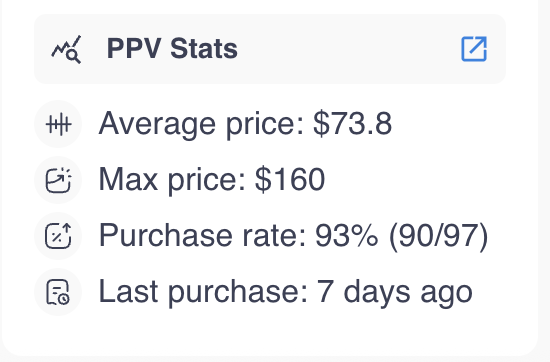Select the Max price label

click(x=172, y=180)
